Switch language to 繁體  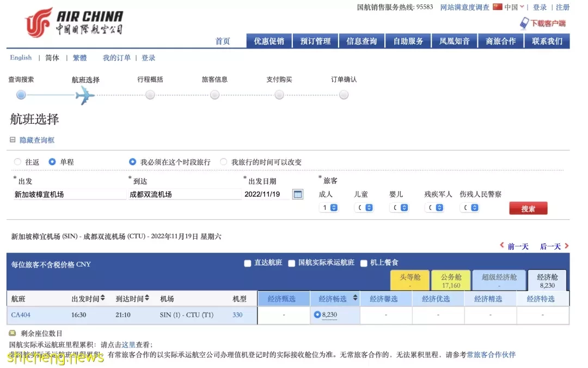pyautogui.click(x=79, y=58)
